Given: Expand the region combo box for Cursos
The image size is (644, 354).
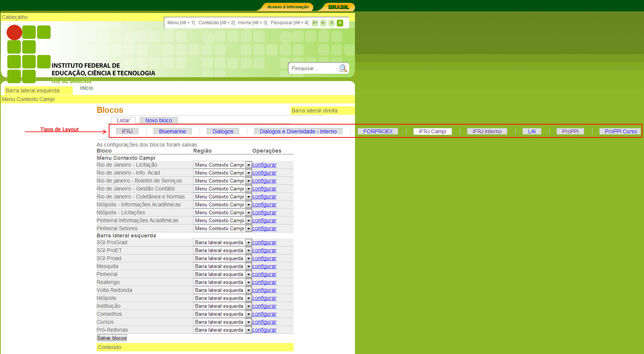Looking at the screenshot, I should click(x=249, y=322).
